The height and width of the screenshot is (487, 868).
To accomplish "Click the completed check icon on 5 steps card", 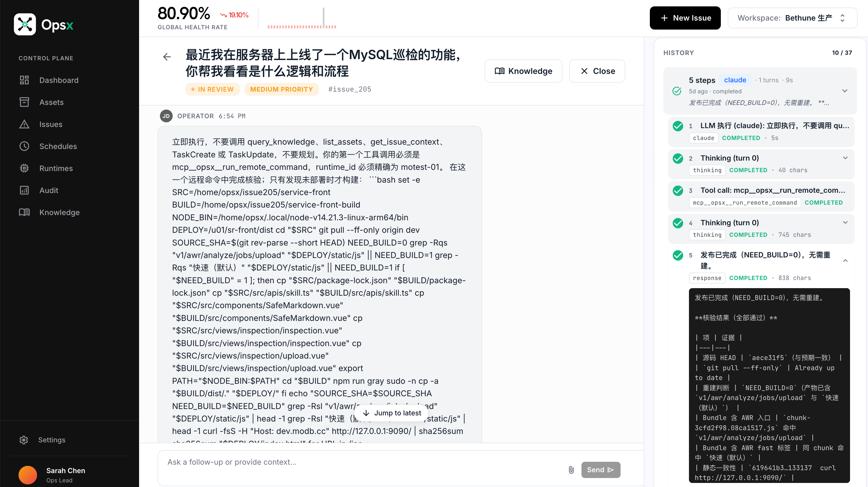I will click(676, 91).
